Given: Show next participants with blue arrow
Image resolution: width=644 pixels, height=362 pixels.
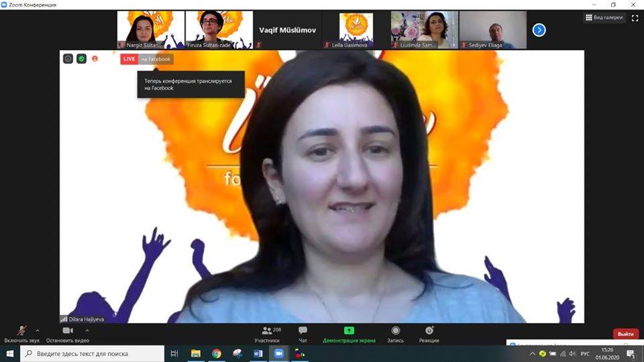Looking at the screenshot, I should 539,29.
